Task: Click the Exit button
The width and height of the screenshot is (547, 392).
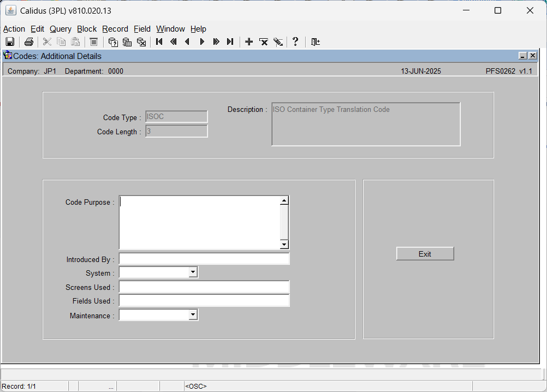Action: click(425, 254)
